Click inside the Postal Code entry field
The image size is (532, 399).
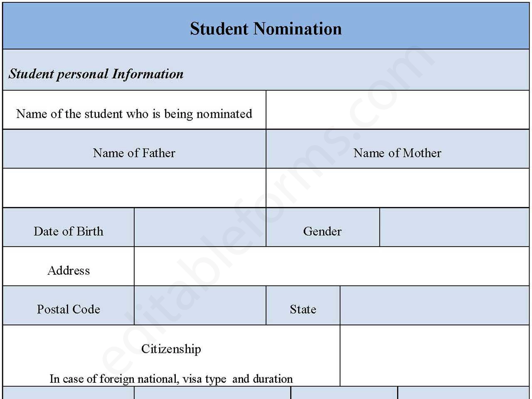pos(200,305)
